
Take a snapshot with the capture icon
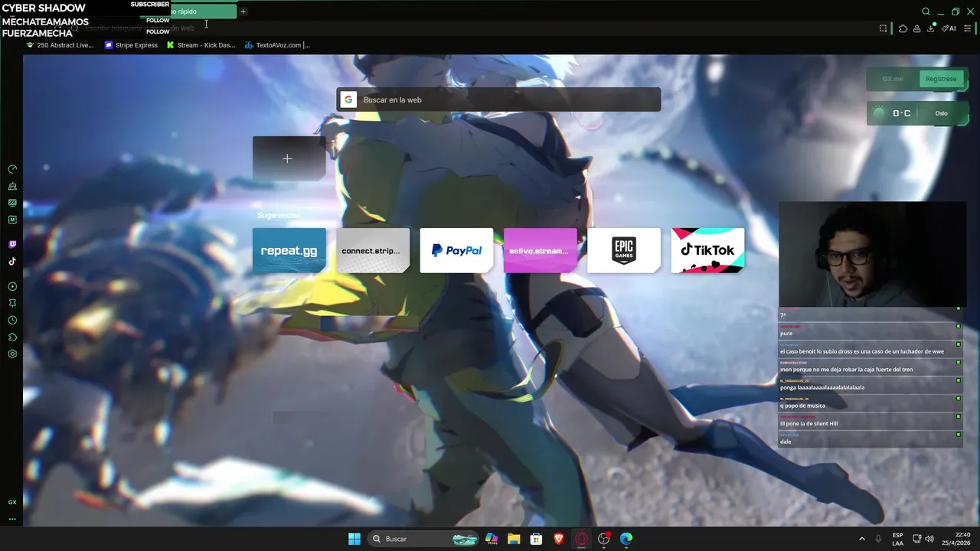[883, 28]
